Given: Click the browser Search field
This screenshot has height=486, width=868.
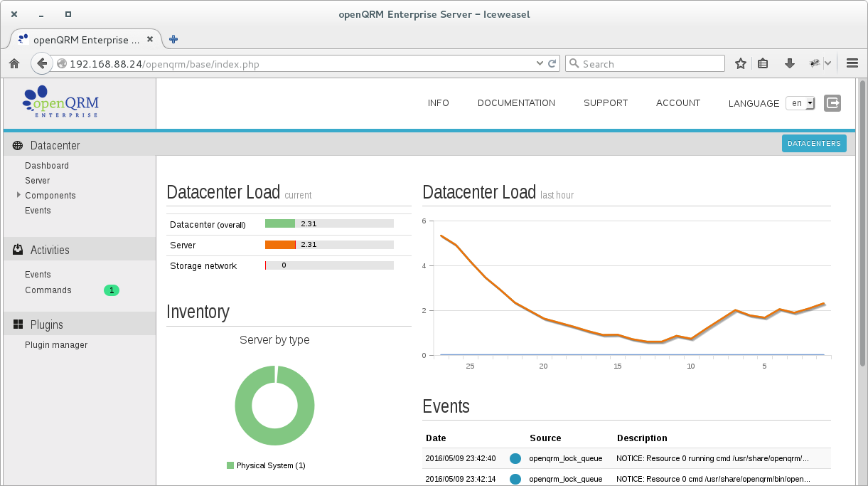Looking at the screenshot, I should [x=645, y=64].
